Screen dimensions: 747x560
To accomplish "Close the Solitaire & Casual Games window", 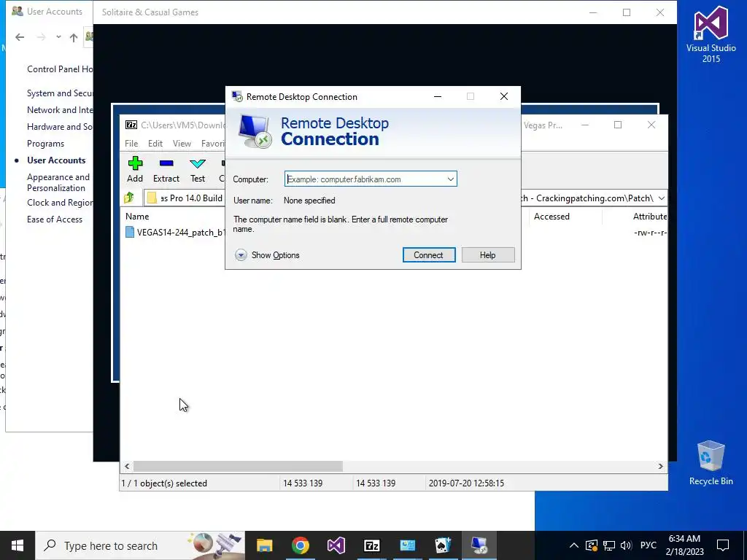I will [659, 12].
